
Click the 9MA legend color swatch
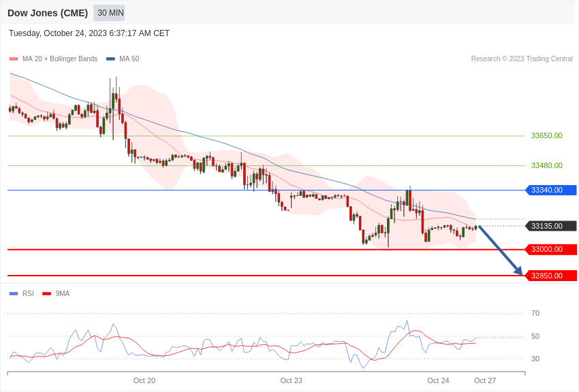click(x=46, y=294)
